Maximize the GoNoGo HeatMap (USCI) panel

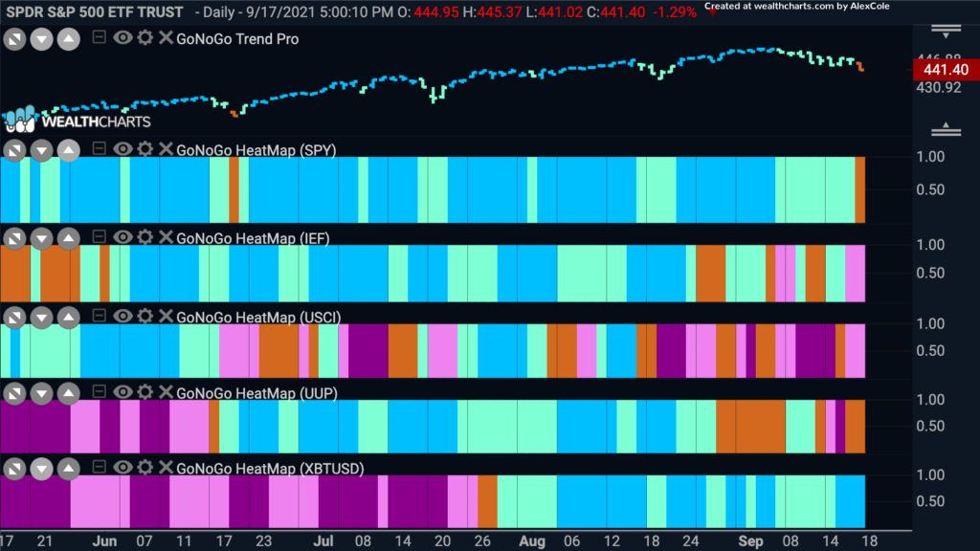pos(14,318)
